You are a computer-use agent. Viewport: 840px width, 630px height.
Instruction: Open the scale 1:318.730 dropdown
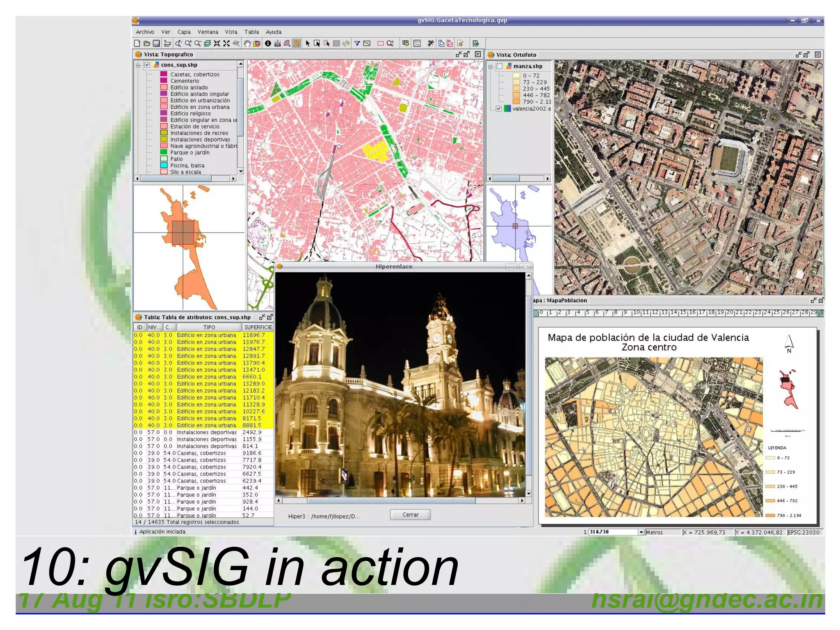pos(641,532)
